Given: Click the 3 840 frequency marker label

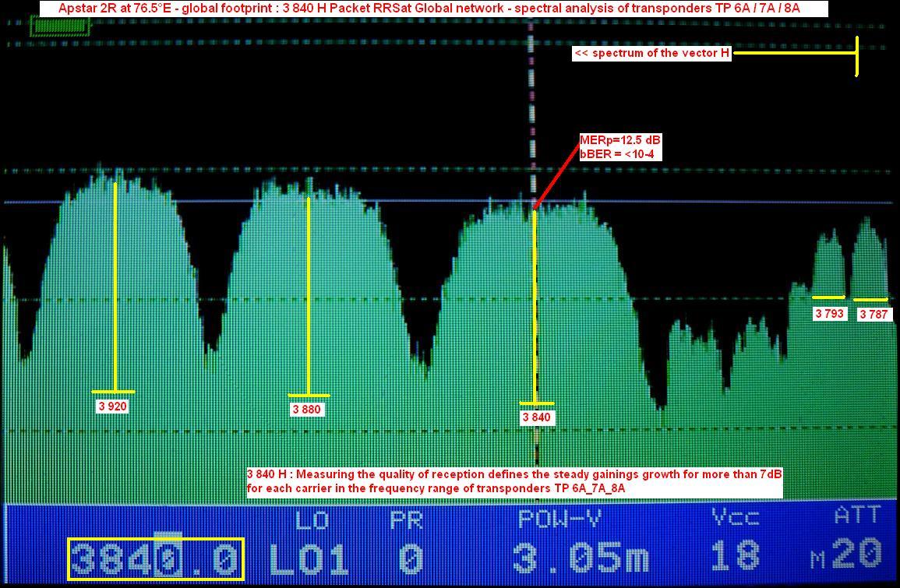Looking at the screenshot, I should pyautogui.click(x=536, y=417).
